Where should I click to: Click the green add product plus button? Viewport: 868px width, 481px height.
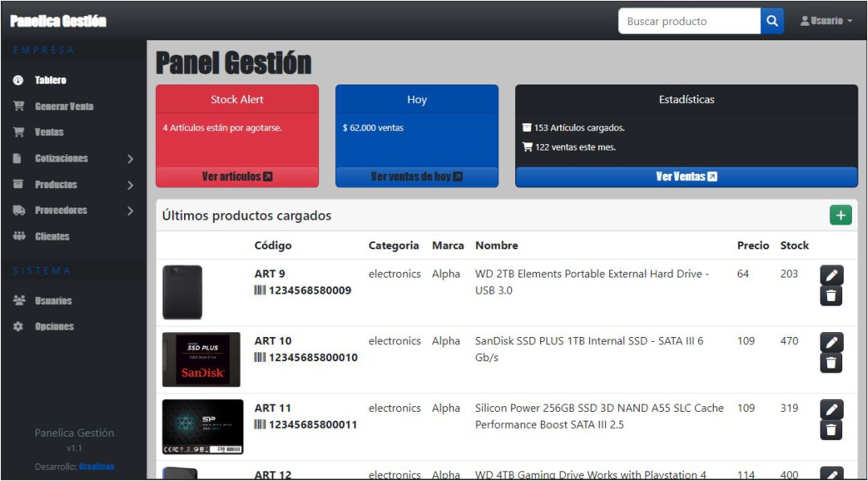pyautogui.click(x=841, y=215)
